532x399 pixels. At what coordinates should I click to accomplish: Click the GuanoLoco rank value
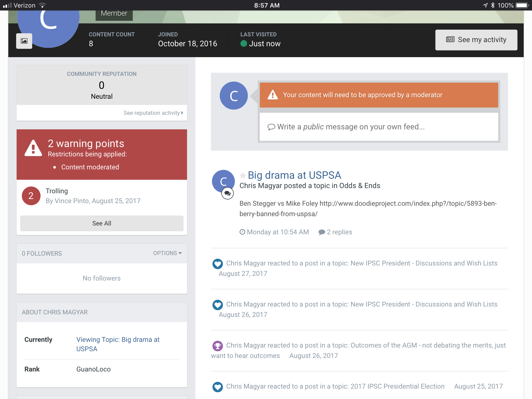click(x=94, y=369)
